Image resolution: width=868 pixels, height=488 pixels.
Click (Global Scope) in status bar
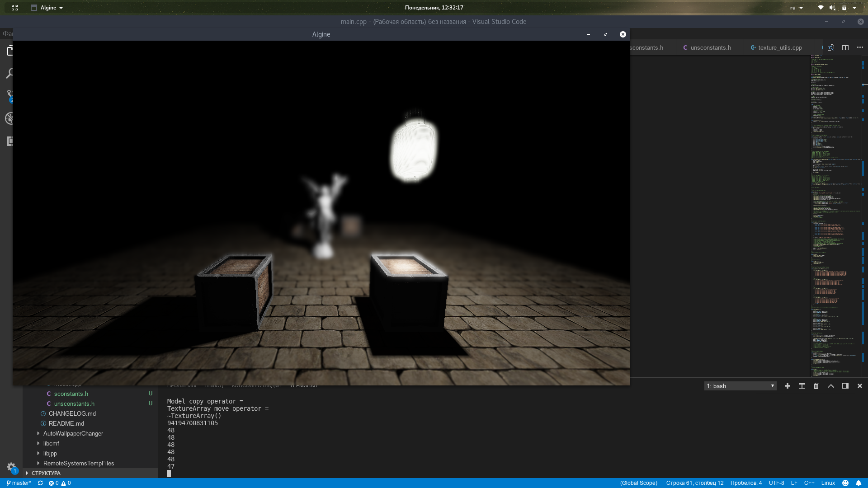tap(638, 483)
